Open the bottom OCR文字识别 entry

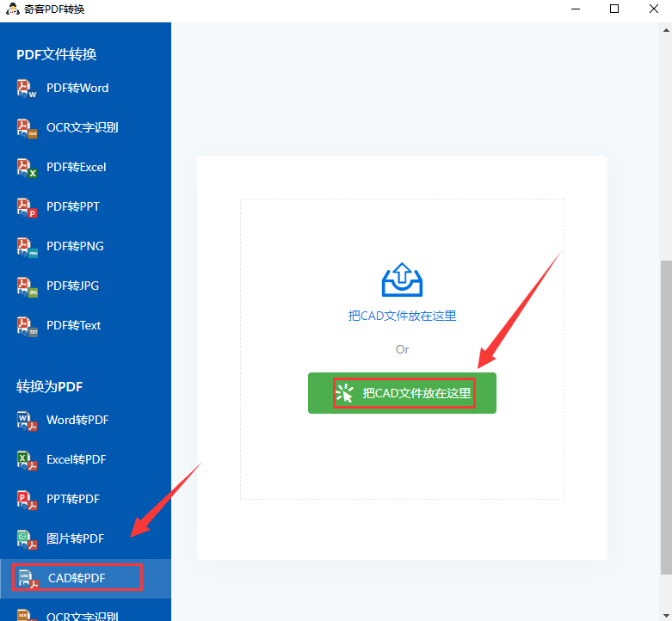click(x=82, y=615)
